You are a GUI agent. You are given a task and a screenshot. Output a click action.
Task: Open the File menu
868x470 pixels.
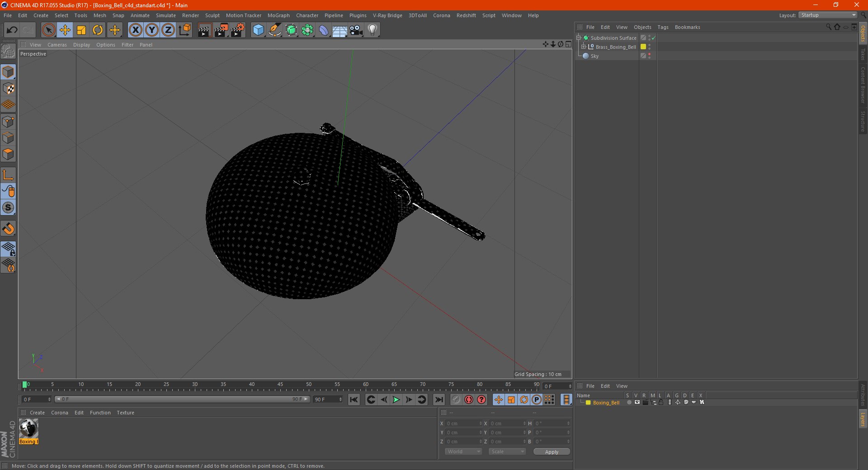(x=8, y=15)
